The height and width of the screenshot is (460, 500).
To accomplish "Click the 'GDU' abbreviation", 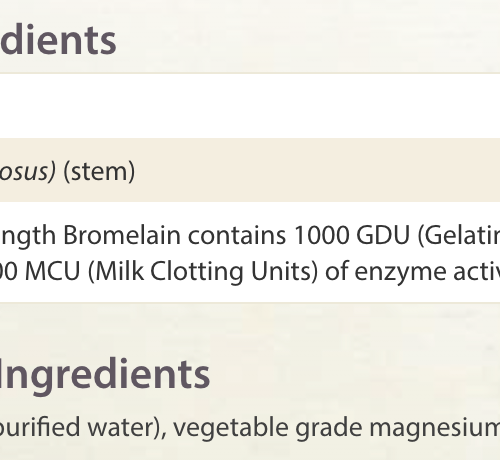I will pyautogui.click(x=383, y=235).
